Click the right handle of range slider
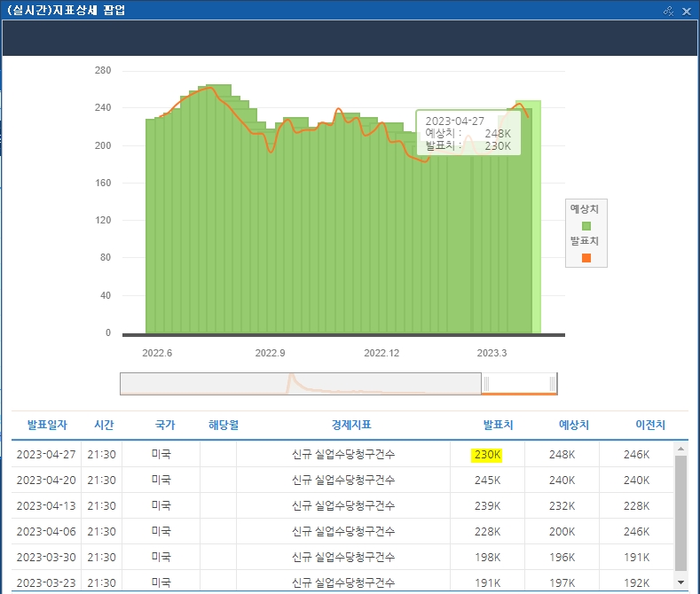 (x=552, y=384)
